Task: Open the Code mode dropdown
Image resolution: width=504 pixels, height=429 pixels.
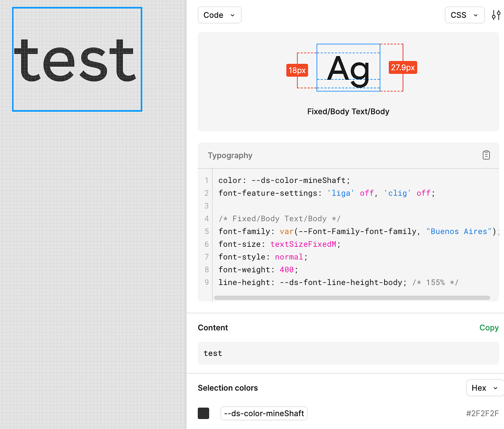Action: [219, 15]
